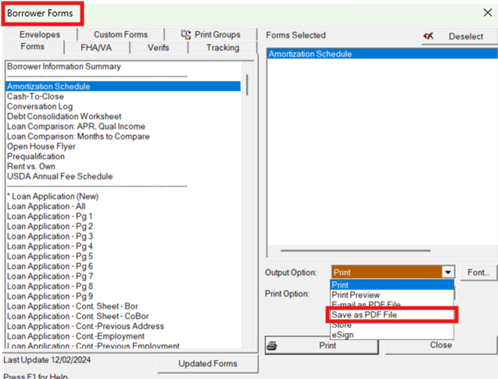Image resolution: width=498 pixels, height=379 pixels.
Task: Click the Updated Forms button
Action: [x=208, y=364]
